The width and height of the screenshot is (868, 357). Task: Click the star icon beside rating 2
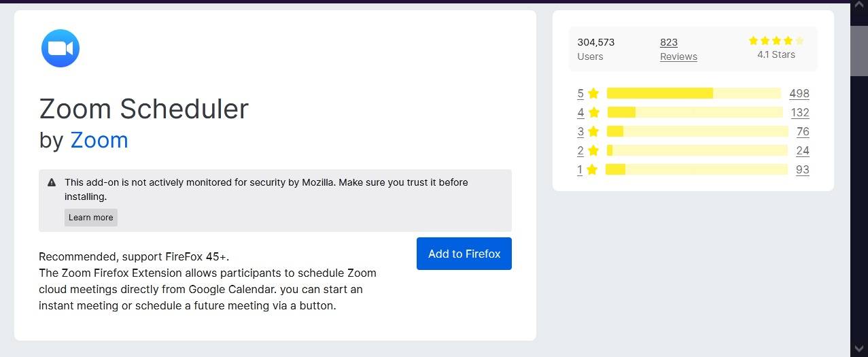593,150
